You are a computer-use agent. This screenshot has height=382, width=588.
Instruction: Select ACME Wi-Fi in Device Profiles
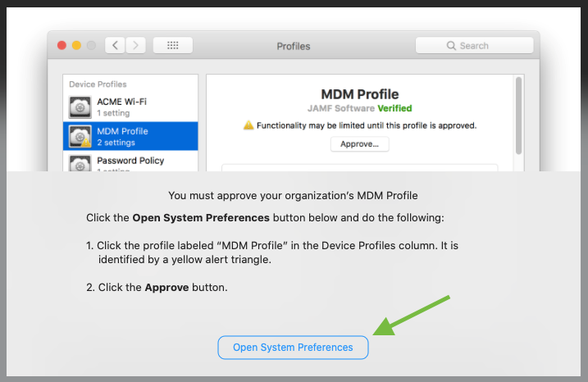(x=130, y=107)
